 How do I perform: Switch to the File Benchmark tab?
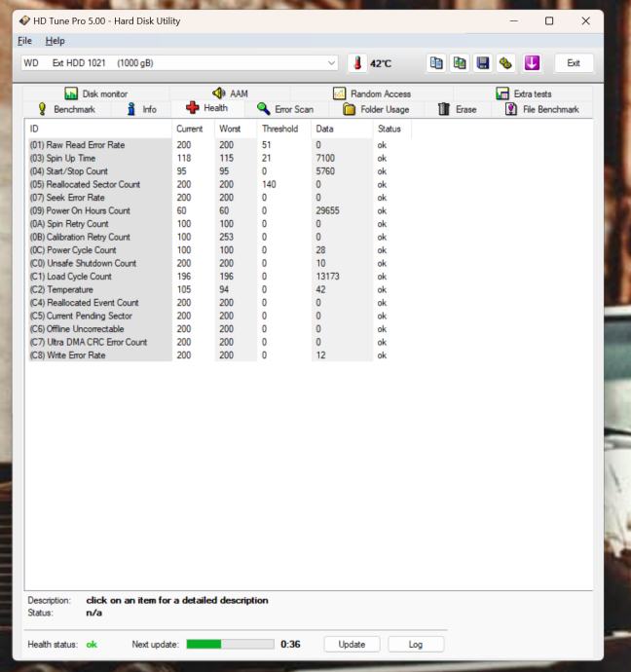[x=541, y=109]
